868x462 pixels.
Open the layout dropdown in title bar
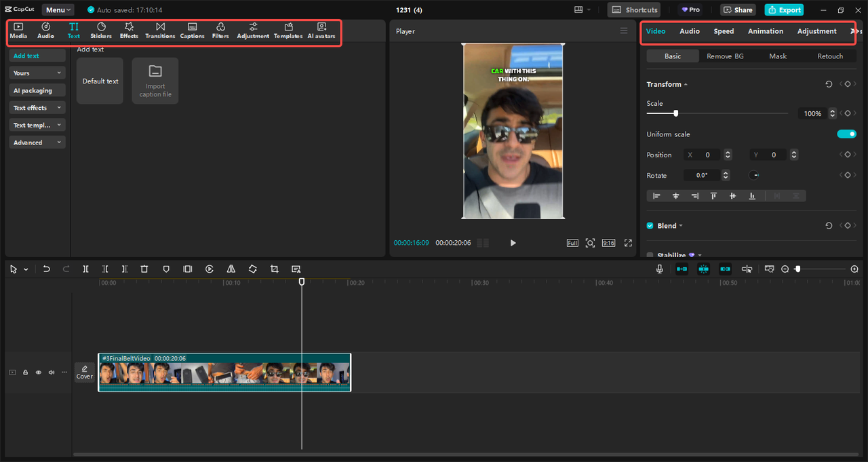pyautogui.click(x=583, y=10)
